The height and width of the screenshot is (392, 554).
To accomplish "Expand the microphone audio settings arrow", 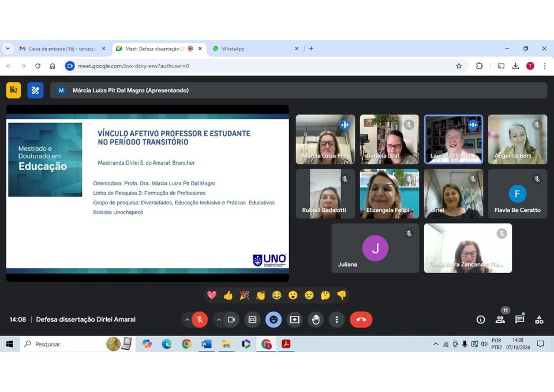I will coord(187,319).
